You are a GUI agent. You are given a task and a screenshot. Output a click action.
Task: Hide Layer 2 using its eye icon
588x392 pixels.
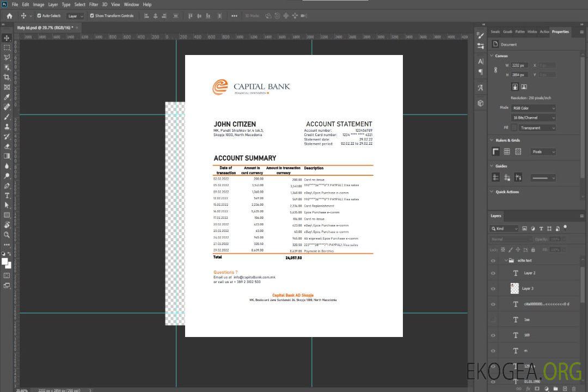[x=493, y=273]
